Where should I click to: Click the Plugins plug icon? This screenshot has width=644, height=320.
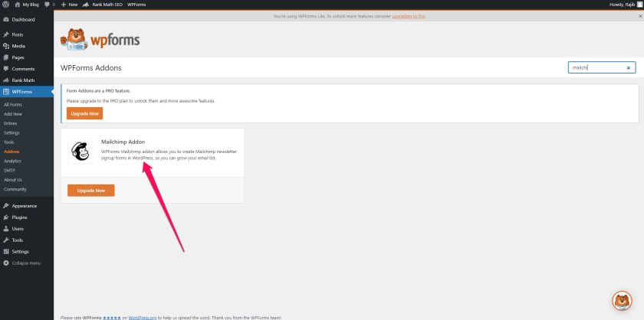click(x=6, y=217)
